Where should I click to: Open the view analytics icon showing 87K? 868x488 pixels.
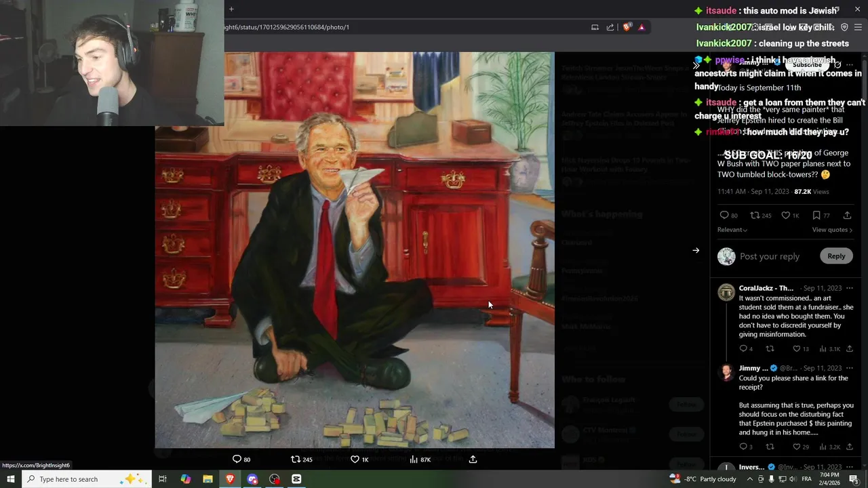(x=413, y=460)
